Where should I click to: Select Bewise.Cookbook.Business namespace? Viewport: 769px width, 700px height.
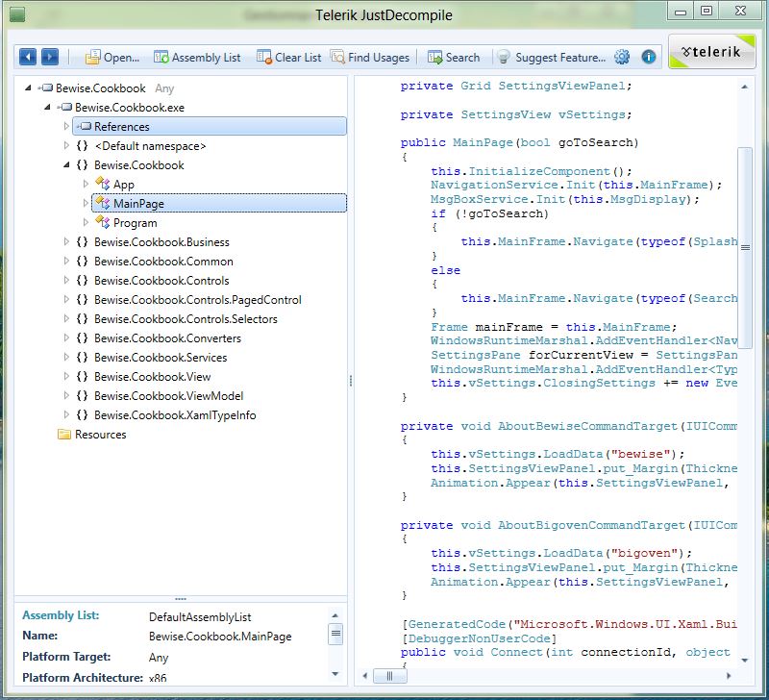click(161, 242)
